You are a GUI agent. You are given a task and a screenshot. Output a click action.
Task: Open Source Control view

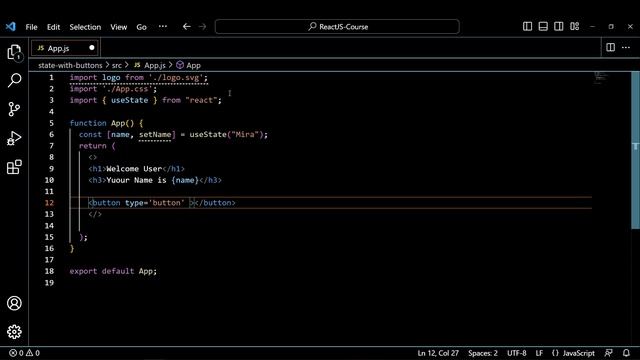pos(14,109)
